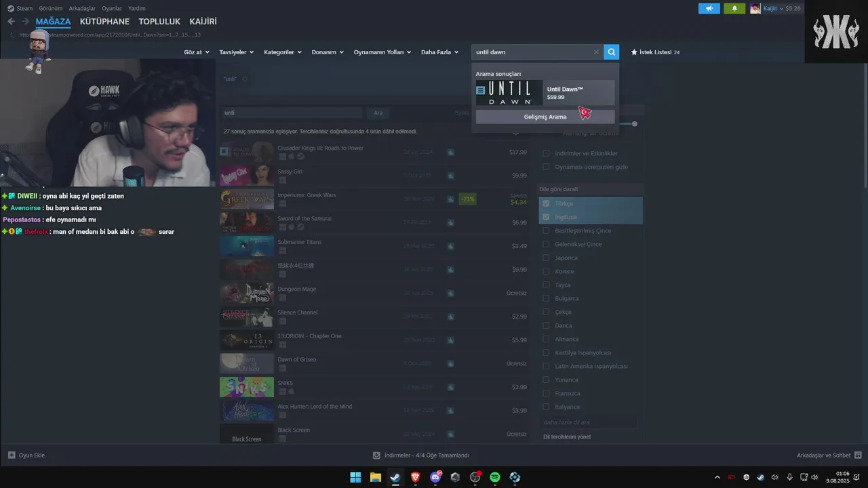Viewport: 868px width, 488px height.
Task: Click the Steam taskbar icon
Action: [395, 477]
